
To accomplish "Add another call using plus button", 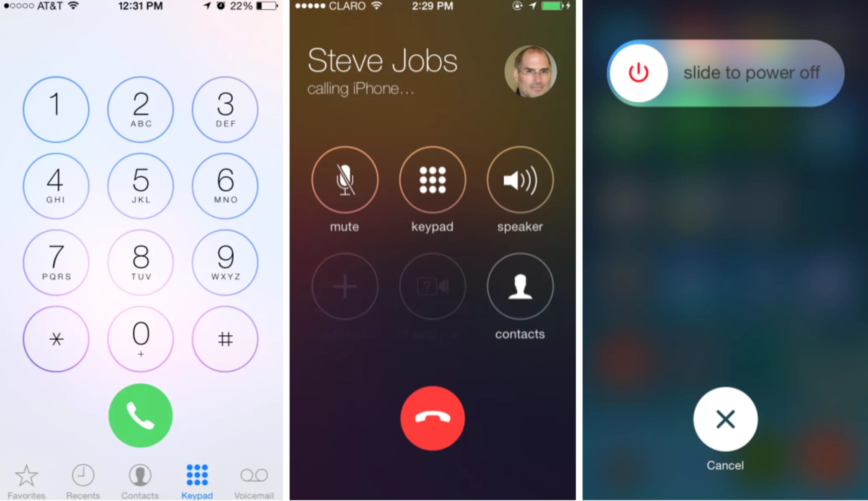I will pyautogui.click(x=344, y=286).
